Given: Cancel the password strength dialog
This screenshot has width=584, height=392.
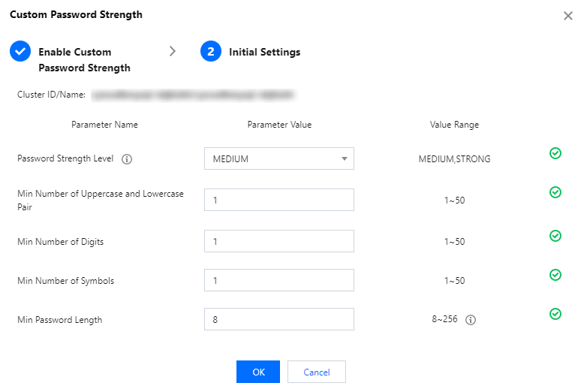Looking at the screenshot, I should click(317, 372).
